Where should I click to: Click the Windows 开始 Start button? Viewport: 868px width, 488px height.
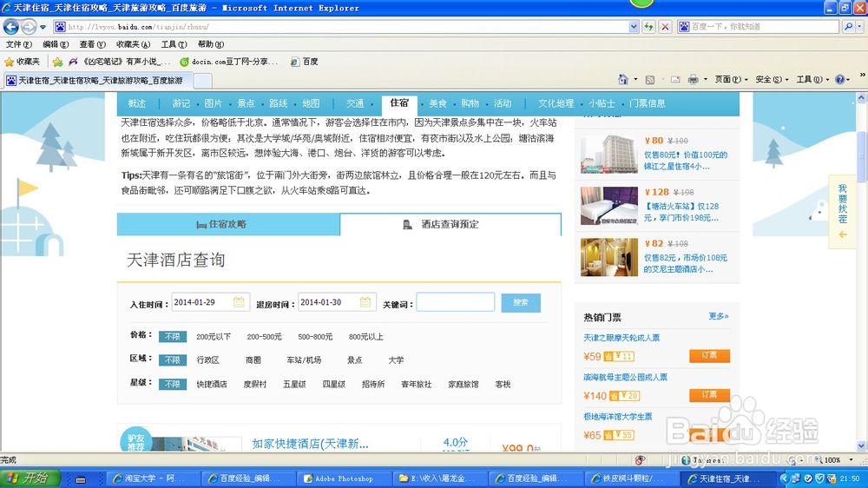point(28,478)
